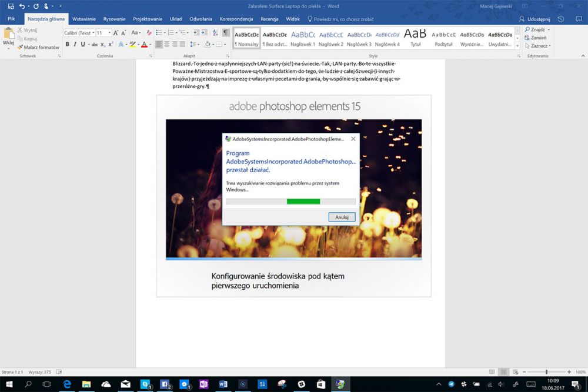The image size is (588, 392).
Task: Apply the Nagłówek 1 style
Action: [x=303, y=38]
